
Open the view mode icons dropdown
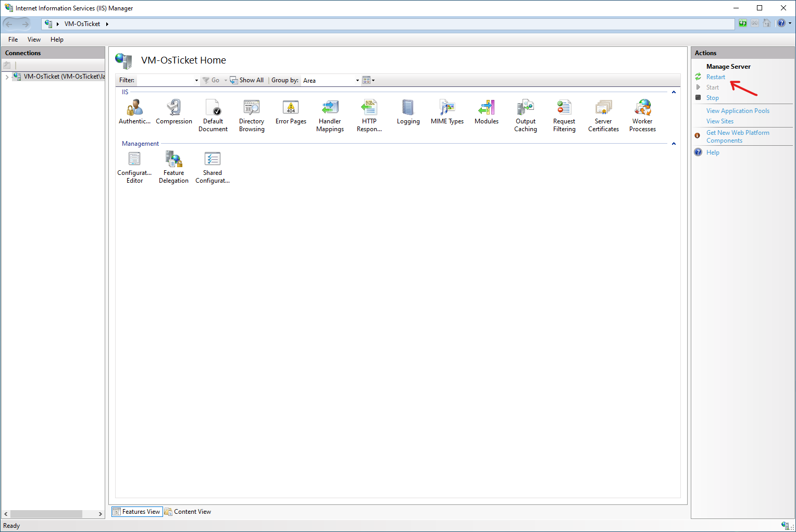(x=369, y=80)
